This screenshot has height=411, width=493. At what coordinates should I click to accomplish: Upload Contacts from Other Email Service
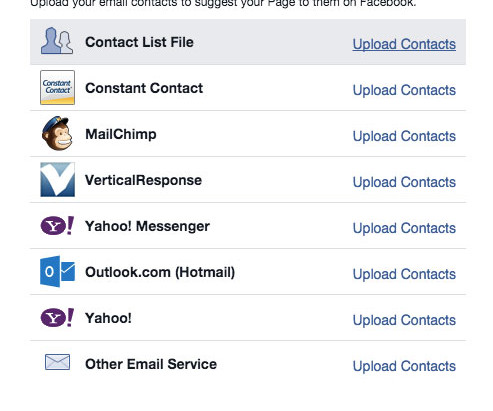(404, 366)
